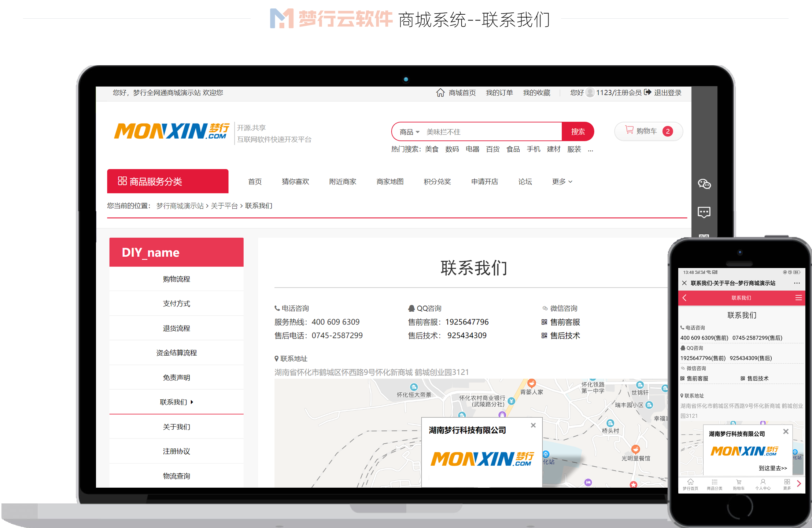
Task: Tap 售前客服 QR link on the phone
Action: coord(694,378)
